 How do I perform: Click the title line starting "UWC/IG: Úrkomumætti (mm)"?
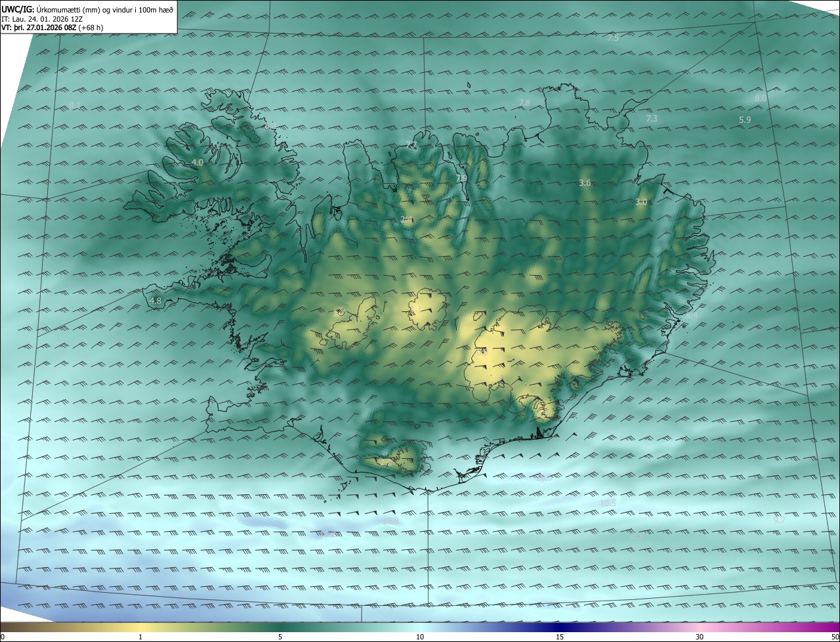coord(87,9)
